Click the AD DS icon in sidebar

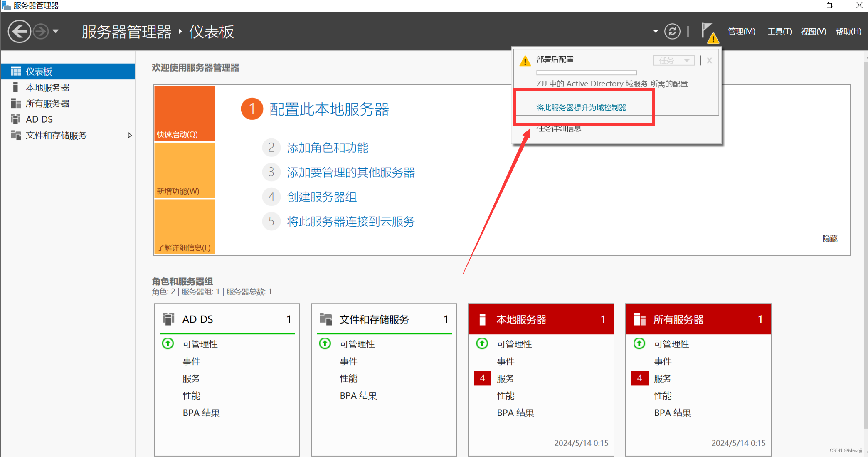pos(16,119)
